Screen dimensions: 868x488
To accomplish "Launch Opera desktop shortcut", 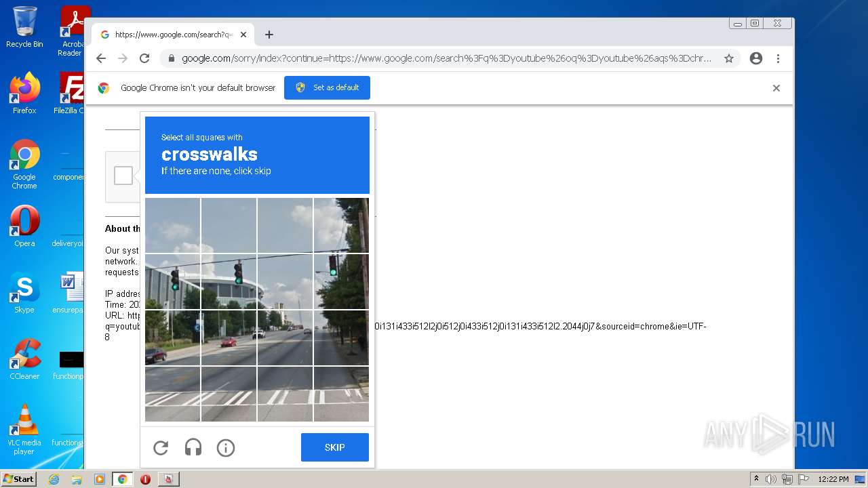I will [x=24, y=226].
